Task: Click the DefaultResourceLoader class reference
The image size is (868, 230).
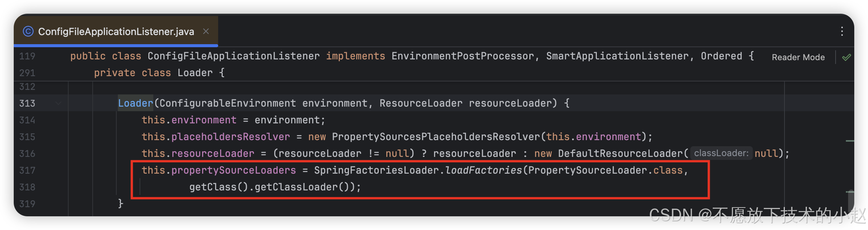Action: tap(620, 153)
